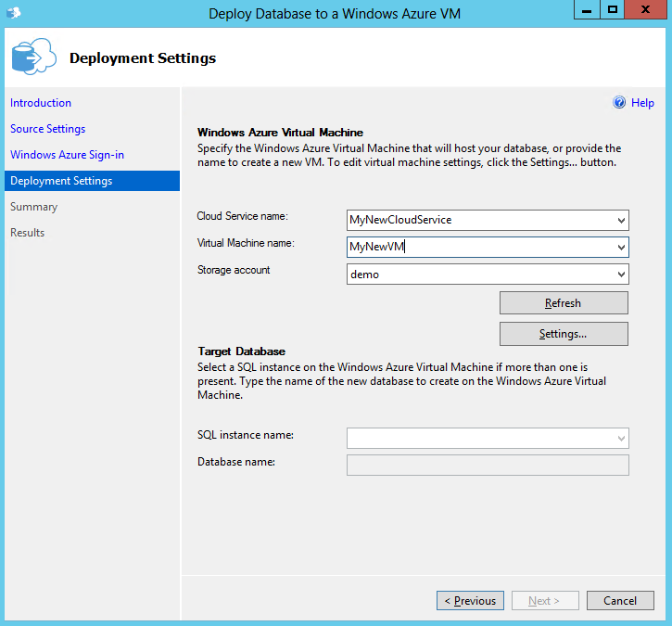Click the Database name field

pyautogui.click(x=488, y=466)
